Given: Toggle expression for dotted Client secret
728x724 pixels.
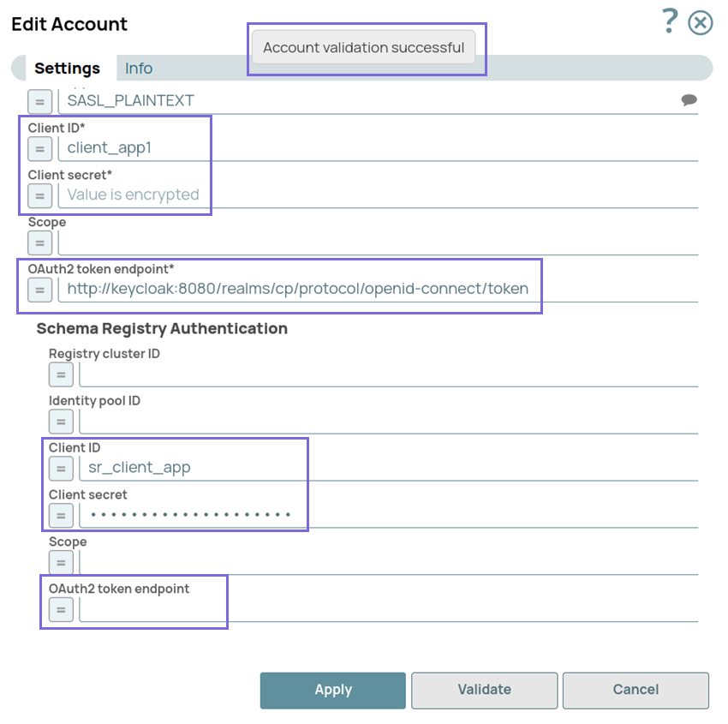Looking at the screenshot, I should click(x=60, y=515).
